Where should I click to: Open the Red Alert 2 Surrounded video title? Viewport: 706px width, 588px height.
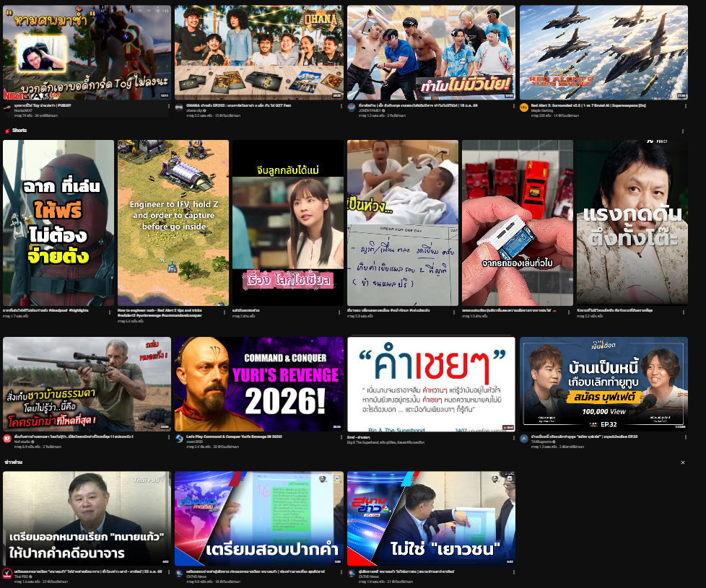578,105
